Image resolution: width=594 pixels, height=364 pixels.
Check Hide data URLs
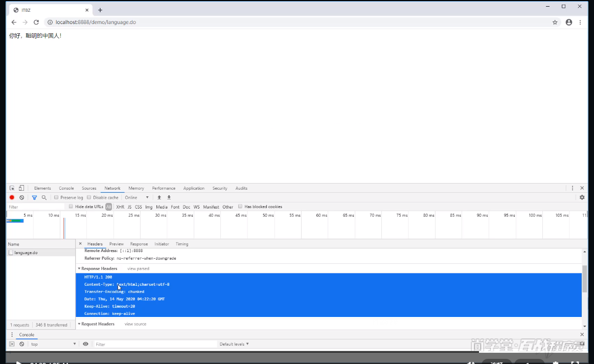tap(71, 207)
